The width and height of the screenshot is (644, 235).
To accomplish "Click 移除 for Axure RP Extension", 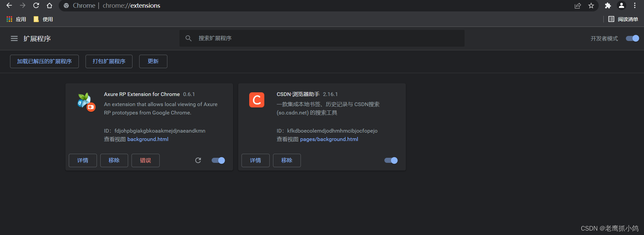I will 114,160.
